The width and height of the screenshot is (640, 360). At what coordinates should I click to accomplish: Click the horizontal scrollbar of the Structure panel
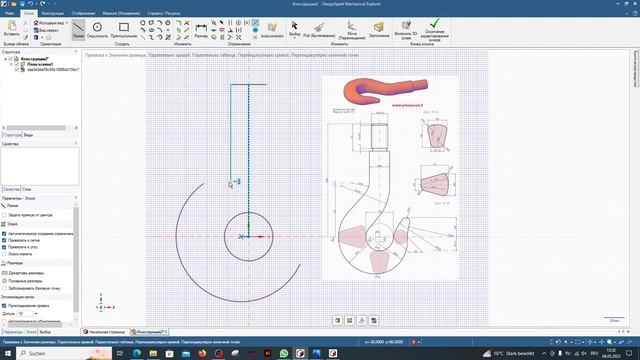point(36,128)
